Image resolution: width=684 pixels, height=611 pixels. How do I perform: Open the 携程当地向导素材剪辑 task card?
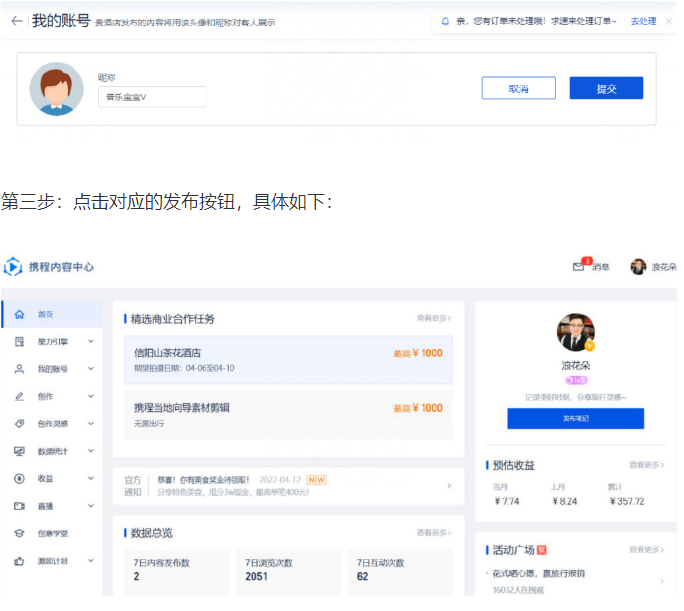(x=288, y=414)
